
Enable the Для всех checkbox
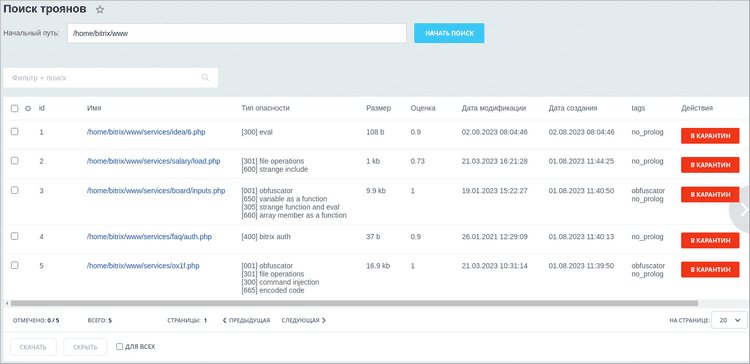(120, 346)
